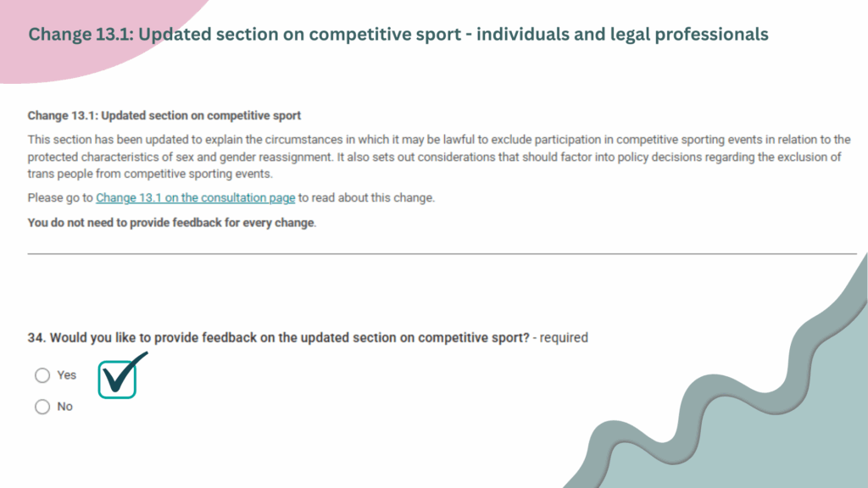
Task: Click the paragraph describing the updated section
Action: tap(439, 157)
